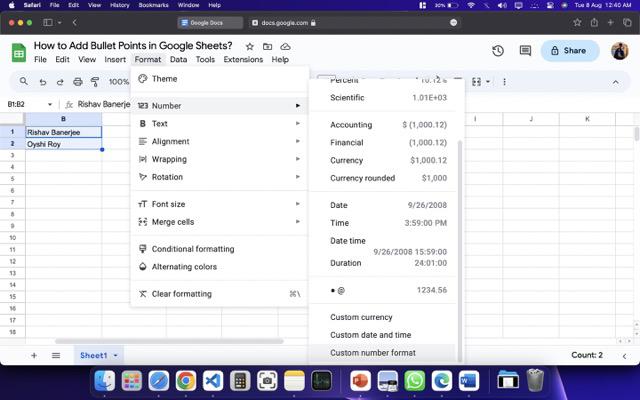Viewport: 640px width, 400px height.
Task: Open the three-dot more toolbar options
Action: point(504,82)
